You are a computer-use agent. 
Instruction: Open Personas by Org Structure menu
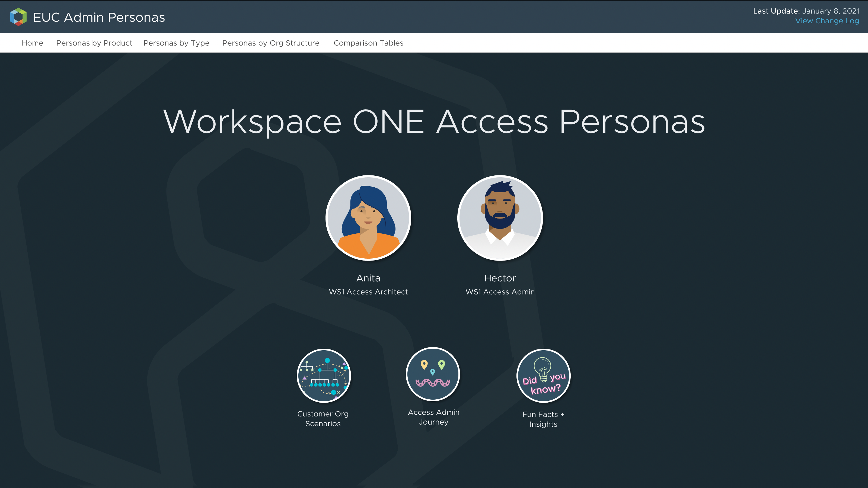tap(271, 43)
